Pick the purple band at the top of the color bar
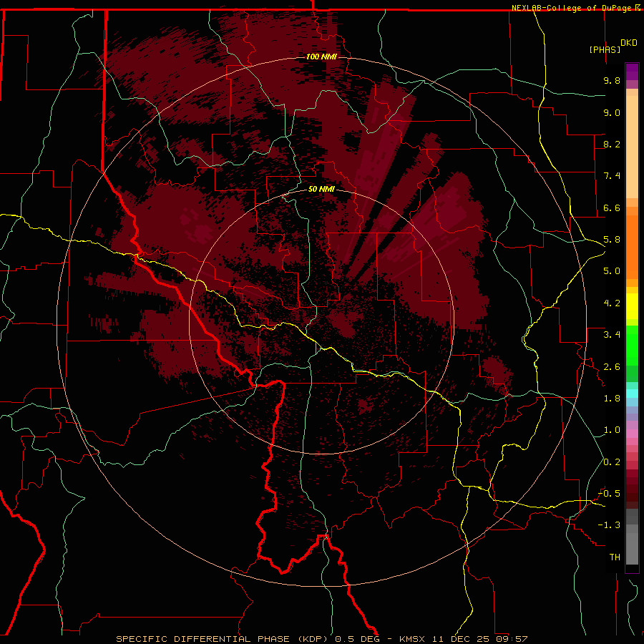644x644 pixels. [632, 72]
